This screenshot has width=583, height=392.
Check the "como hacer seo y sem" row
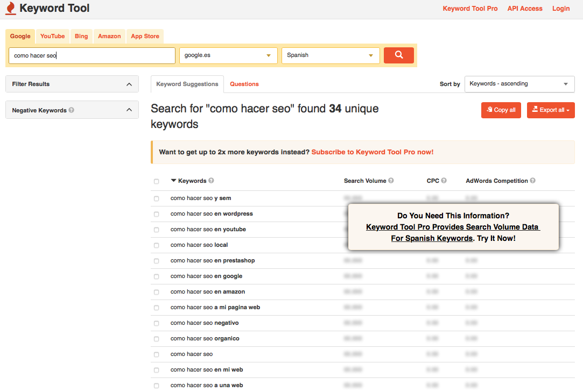[156, 199]
